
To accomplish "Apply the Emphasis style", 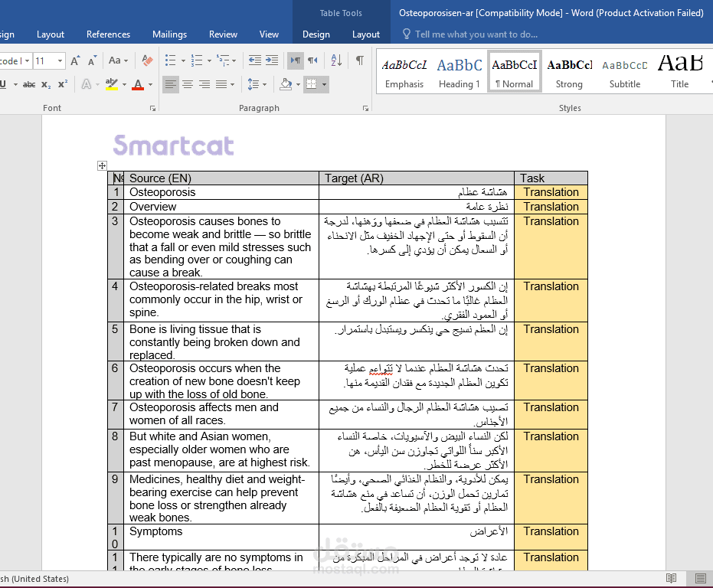I will (x=404, y=71).
